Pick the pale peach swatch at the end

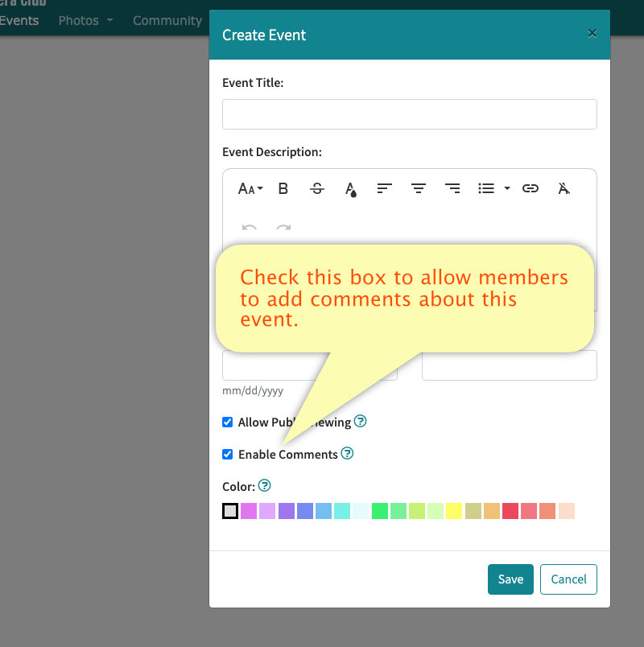point(567,511)
